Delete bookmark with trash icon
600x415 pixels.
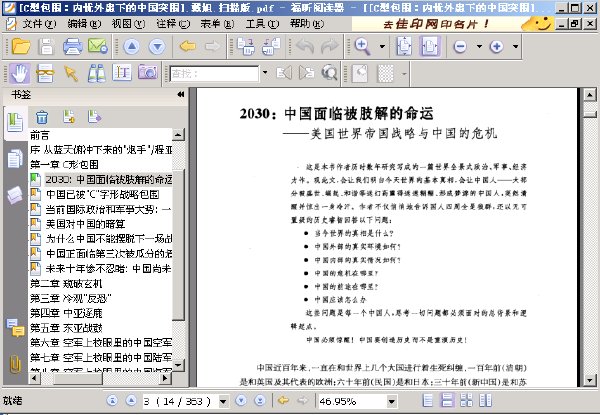click(42, 117)
